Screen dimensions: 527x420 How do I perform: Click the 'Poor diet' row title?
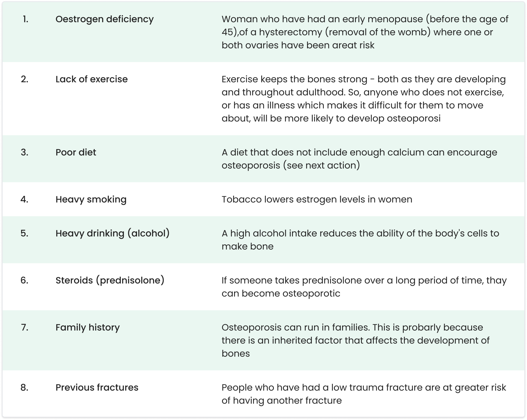coord(76,152)
